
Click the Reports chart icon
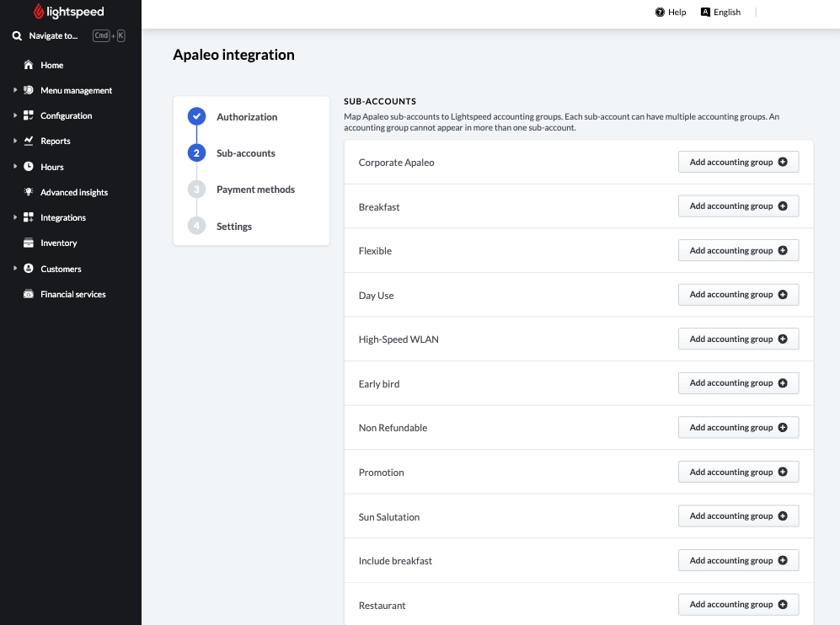pos(29,141)
